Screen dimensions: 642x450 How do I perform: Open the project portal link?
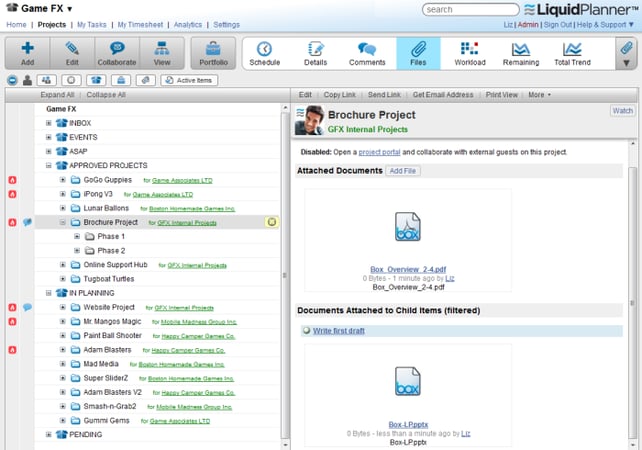[379, 152]
